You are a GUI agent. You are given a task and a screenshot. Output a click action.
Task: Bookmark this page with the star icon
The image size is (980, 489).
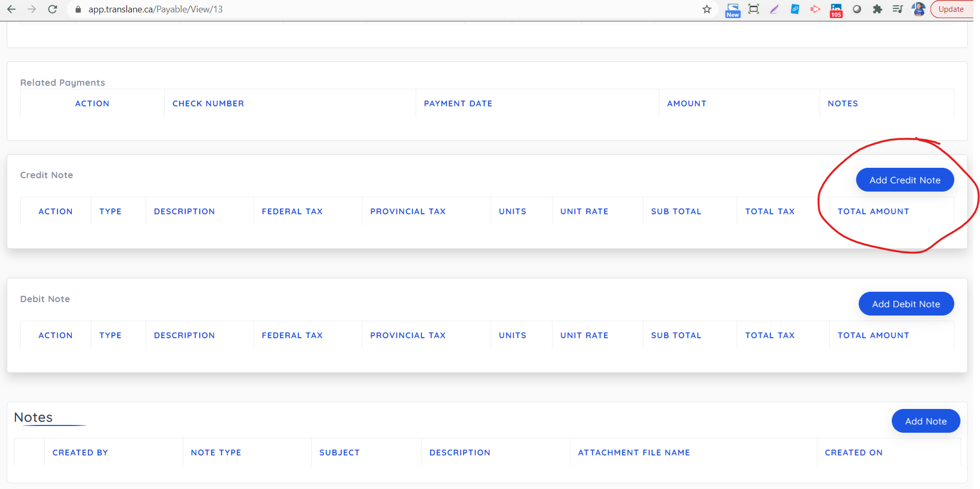coord(707,9)
